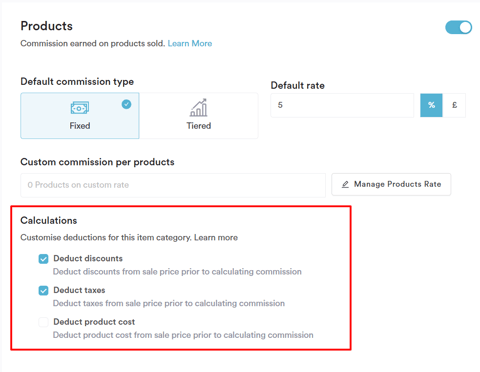Click the Fixed money bill icon
Image resolution: width=480 pixels, height=372 pixels.
coord(80,108)
